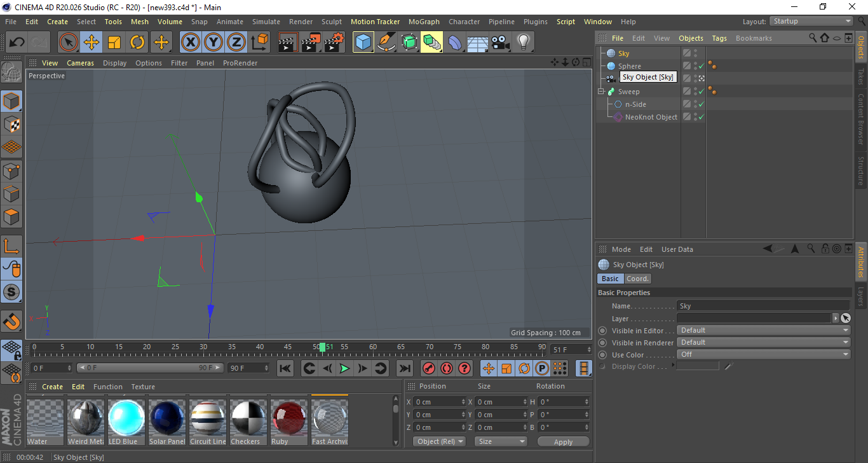Toggle Y axis lock
Image resolution: width=868 pixels, height=463 pixels.
point(213,43)
